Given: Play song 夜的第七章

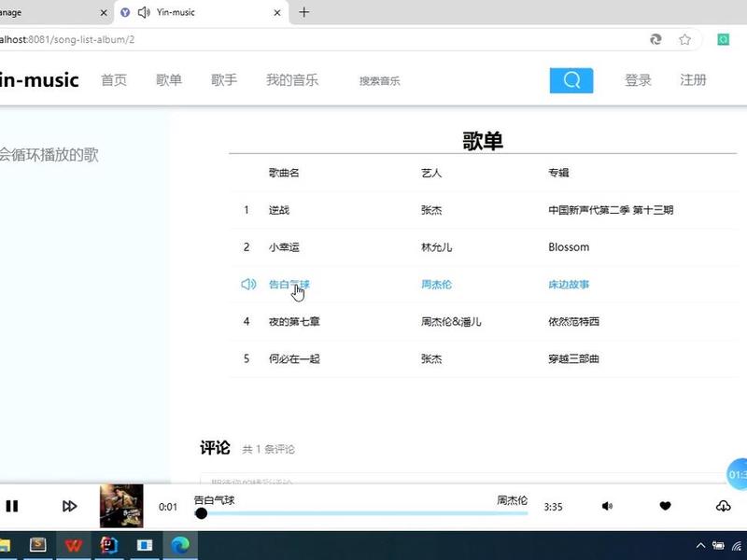Looking at the screenshot, I should 294,321.
